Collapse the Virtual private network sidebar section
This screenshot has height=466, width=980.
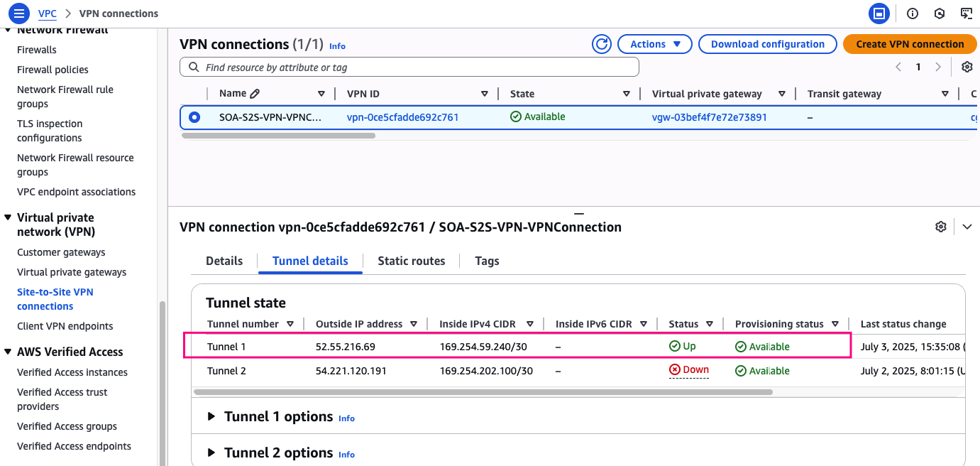click(9, 218)
